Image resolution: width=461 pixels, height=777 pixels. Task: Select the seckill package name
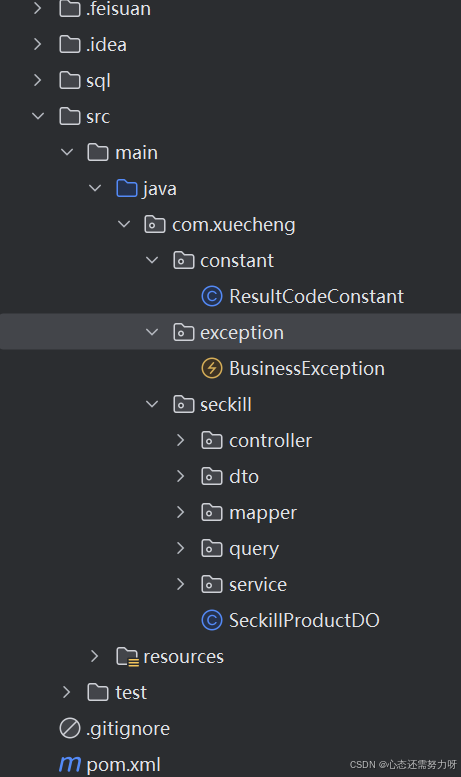pos(226,404)
